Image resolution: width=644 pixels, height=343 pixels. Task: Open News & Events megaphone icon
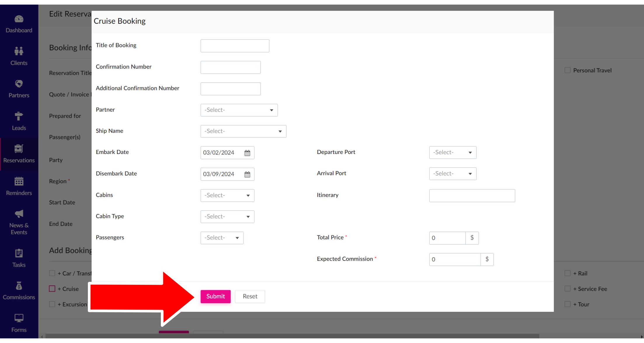point(19,214)
